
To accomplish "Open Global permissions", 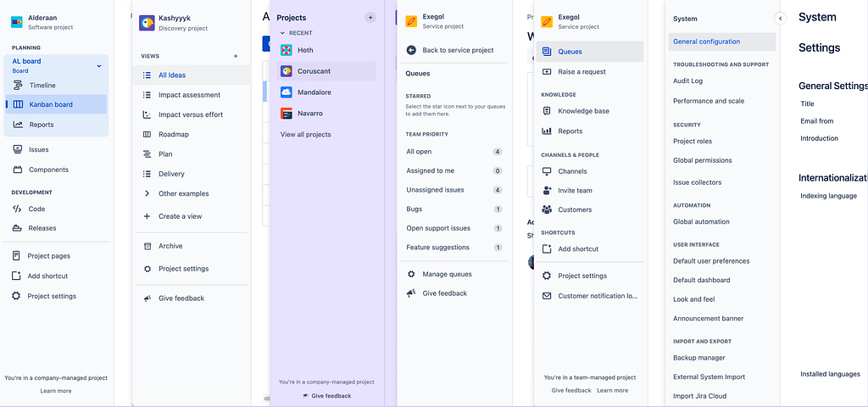I will click(702, 160).
